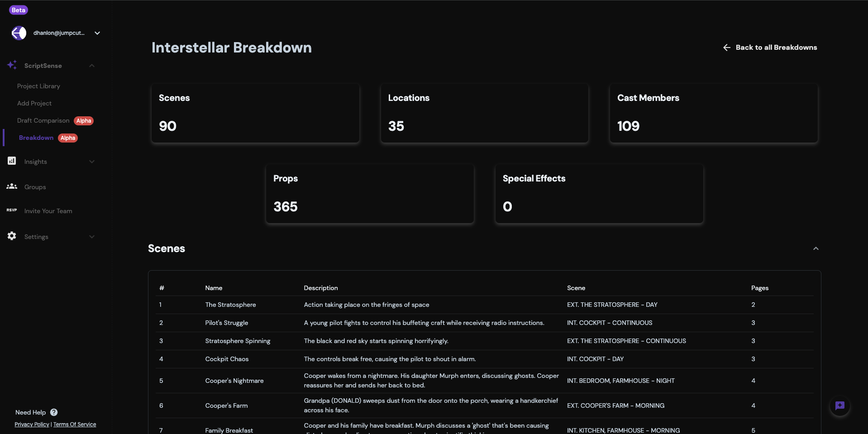Select The Stratosphere scene name
The width and height of the screenshot is (868, 434).
(x=230, y=305)
